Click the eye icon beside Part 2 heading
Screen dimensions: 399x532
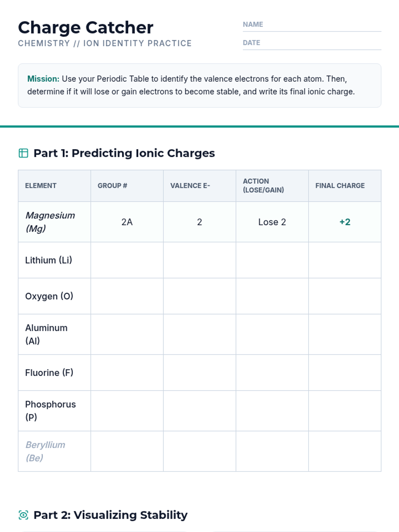coord(23,515)
